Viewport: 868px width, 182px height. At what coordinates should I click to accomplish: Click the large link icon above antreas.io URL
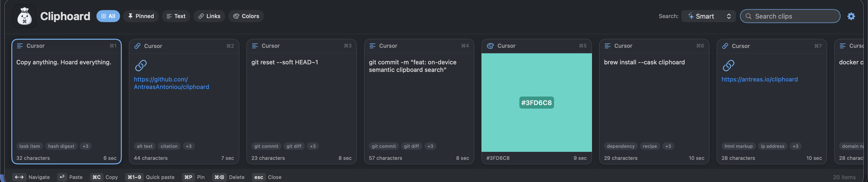click(x=729, y=65)
